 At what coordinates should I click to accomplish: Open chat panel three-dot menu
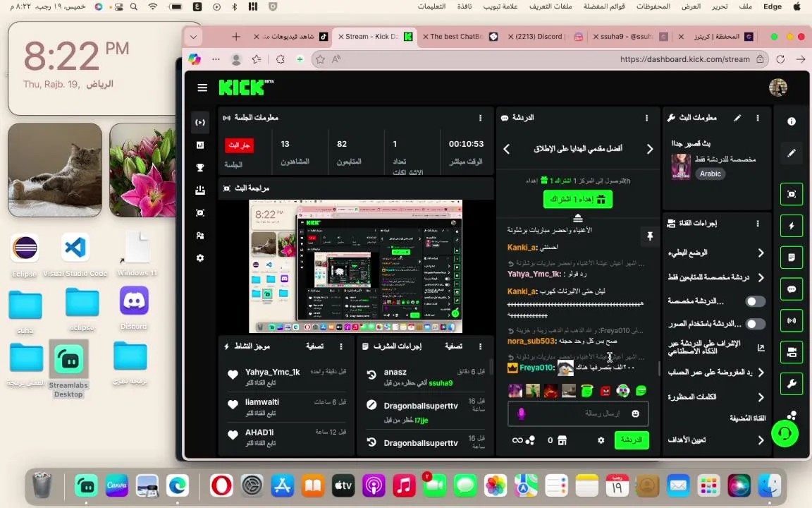click(x=647, y=118)
